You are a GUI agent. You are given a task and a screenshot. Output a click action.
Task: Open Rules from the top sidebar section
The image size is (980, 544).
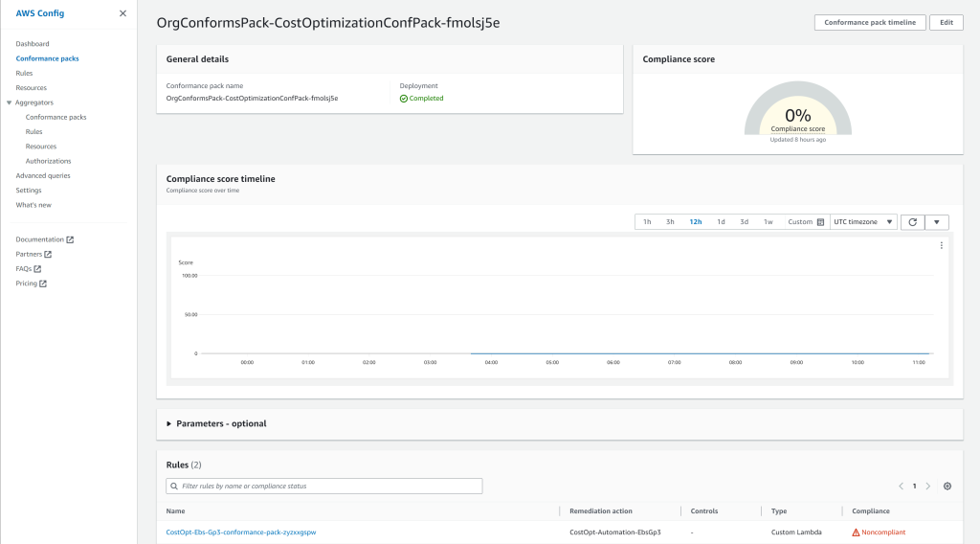(x=24, y=73)
